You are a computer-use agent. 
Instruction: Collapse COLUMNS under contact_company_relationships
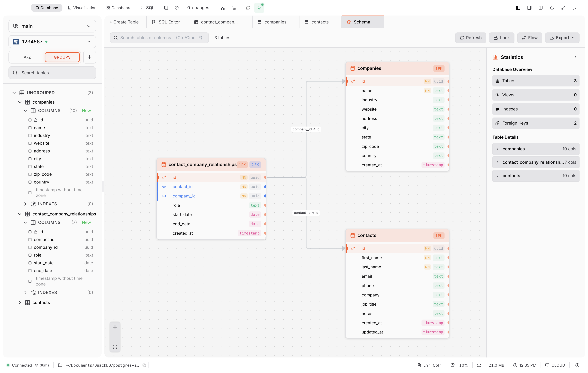coord(25,222)
